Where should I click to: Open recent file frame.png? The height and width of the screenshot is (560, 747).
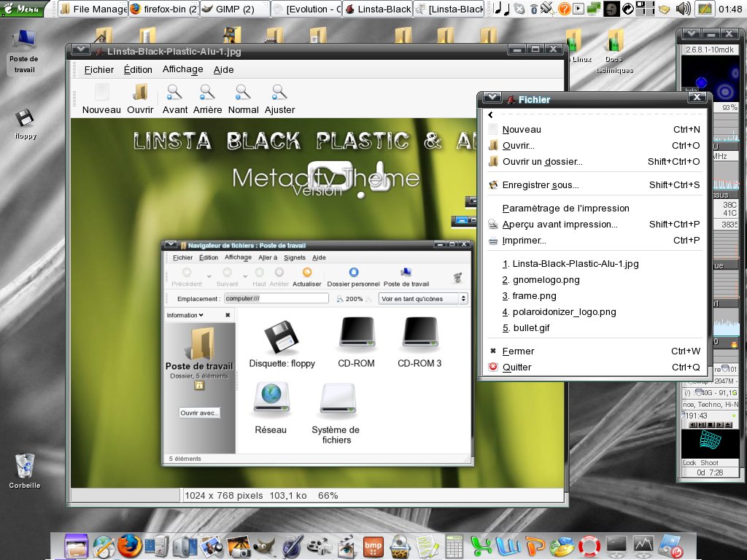[594, 296]
